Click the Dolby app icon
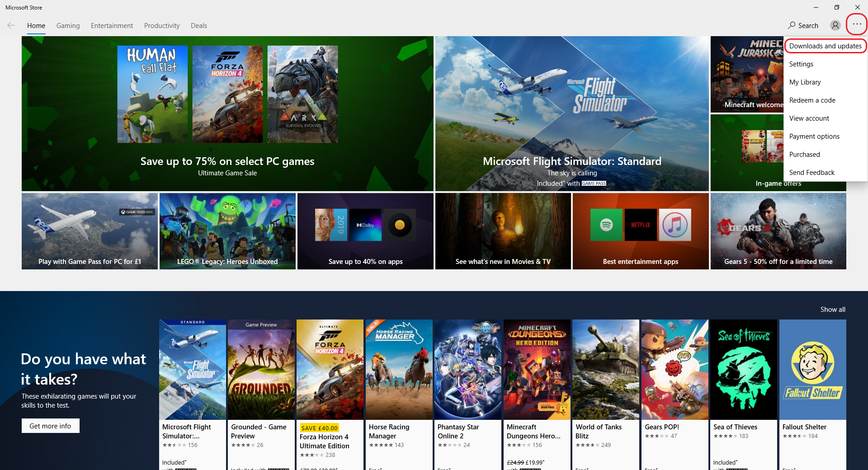 (x=365, y=225)
